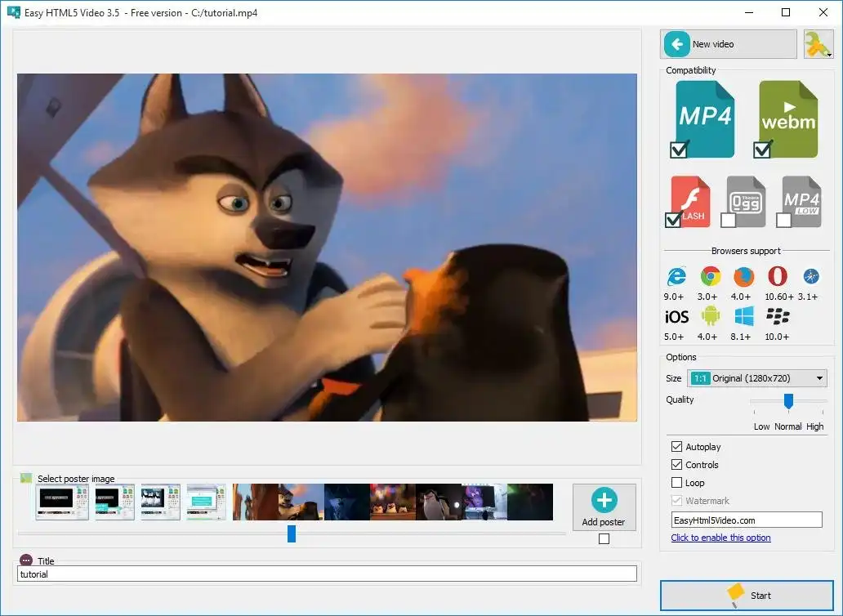This screenshot has height=616, width=843.
Task: Click the MP4 Low format icon
Action: (801, 201)
